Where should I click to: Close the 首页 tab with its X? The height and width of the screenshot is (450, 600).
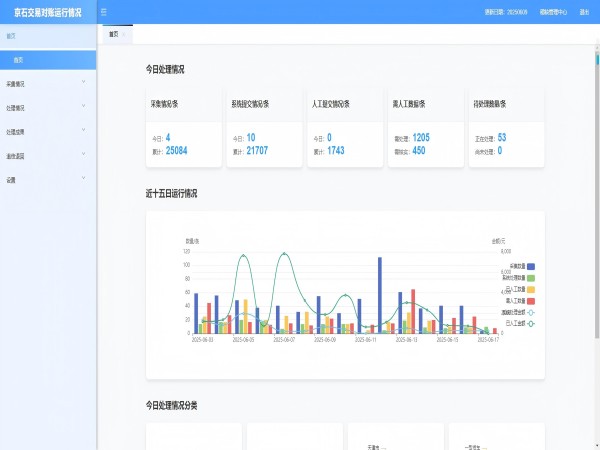tap(125, 34)
